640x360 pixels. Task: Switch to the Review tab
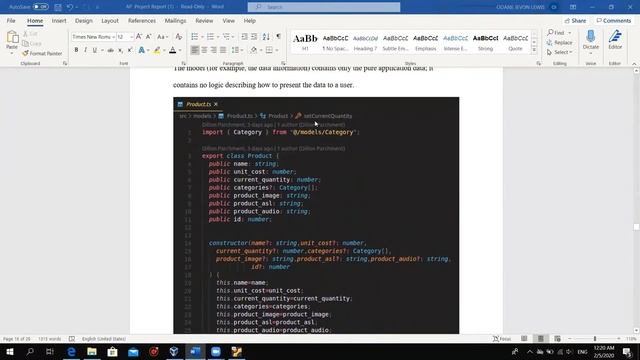[204, 20]
